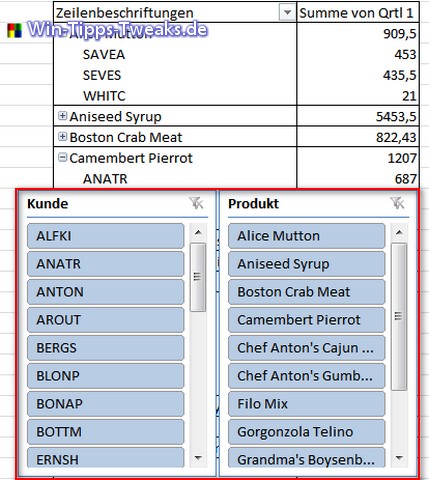Viewport: 429px width, 480px height.
Task: Select BONAP in the Kunde slicer
Action: 105,404
